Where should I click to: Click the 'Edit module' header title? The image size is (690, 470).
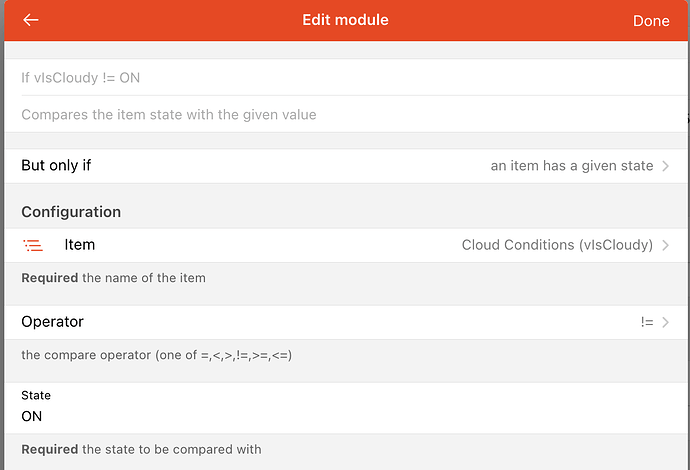pos(345,20)
